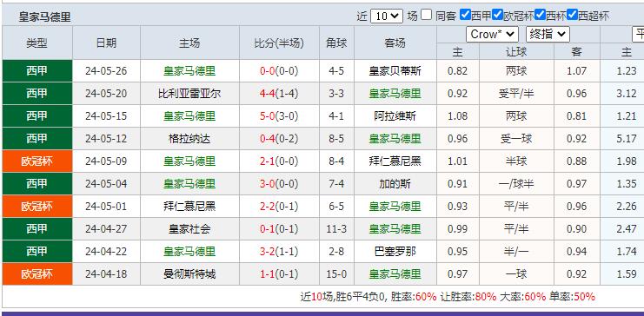Click the 皇家马德里 team title heading

45,16
